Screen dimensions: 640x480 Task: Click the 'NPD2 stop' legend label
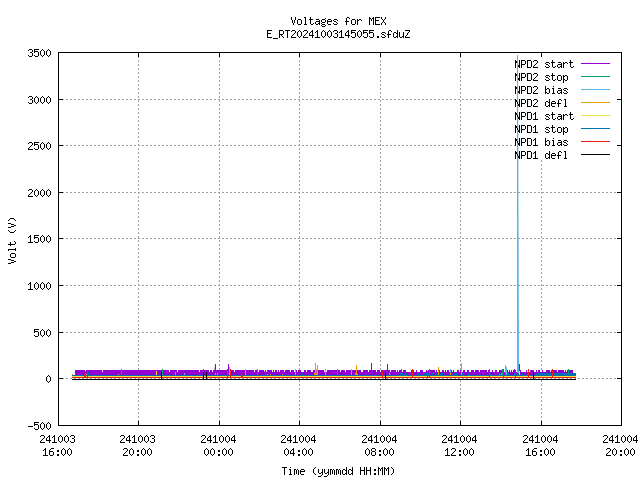coord(541,77)
